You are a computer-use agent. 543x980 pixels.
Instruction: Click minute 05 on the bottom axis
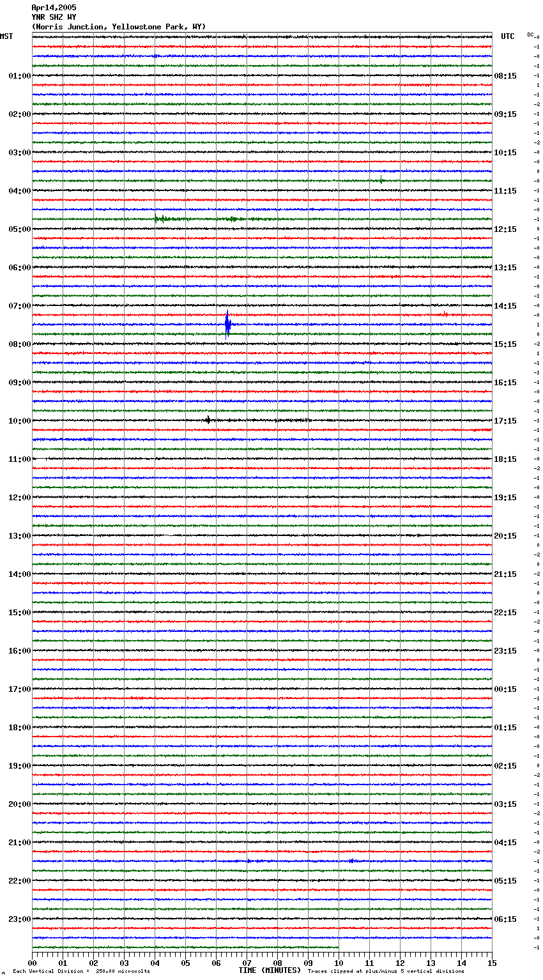[185, 963]
